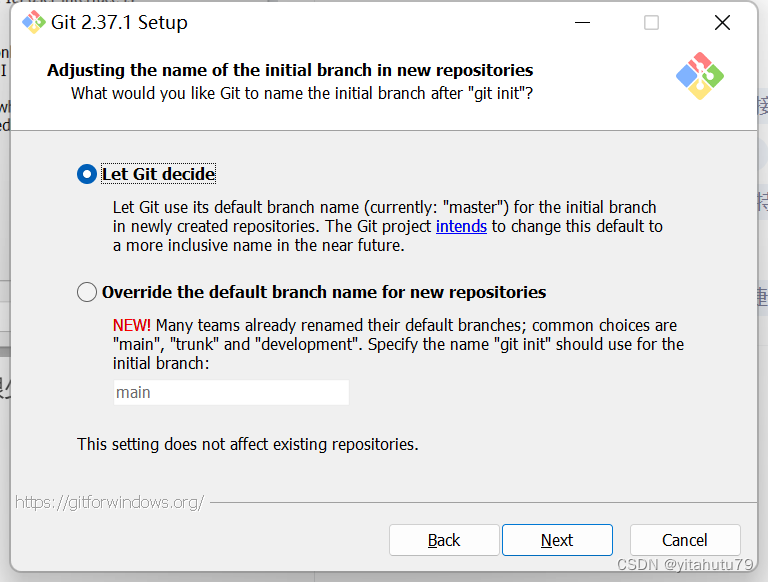Click the greyed-out maximize button
The width and height of the screenshot is (768, 582).
click(x=651, y=22)
